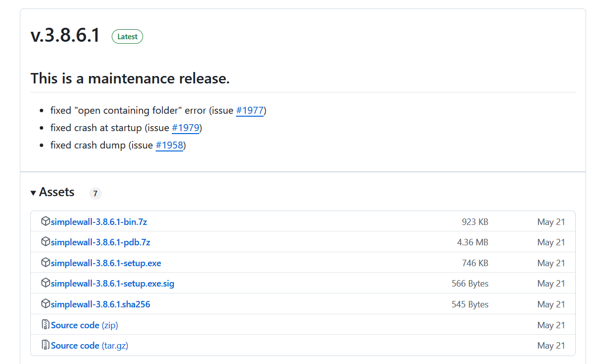The width and height of the screenshot is (604, 364).
Task: Download simplewall-3.8.6.1-bin.7z
Action: pyautogui.click(x=99, y=222)
